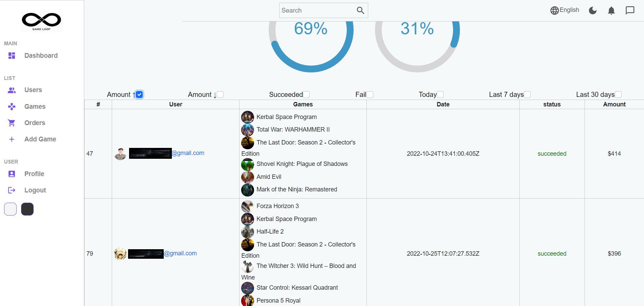Uncheck the Amount ascending filter
Image resolution: width=644 pixels, height=306 pixels.
click(x=139, y=94)
